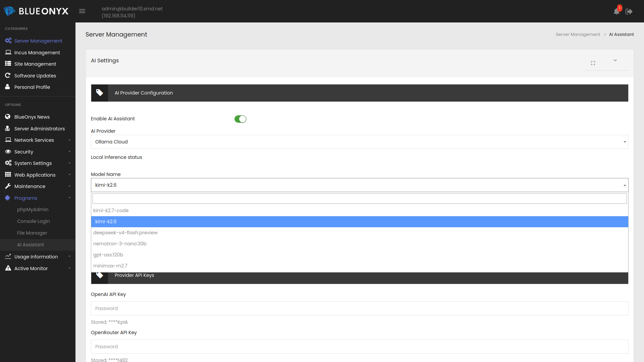
Task: Open phpMyAdmin from Programs submenu
Action: click(x=33, y=209)
